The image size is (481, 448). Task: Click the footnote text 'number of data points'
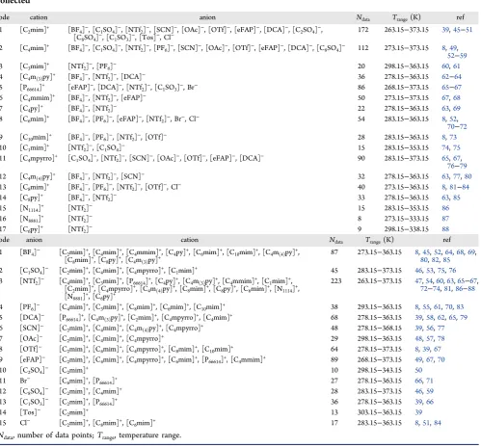pos(55,435)
